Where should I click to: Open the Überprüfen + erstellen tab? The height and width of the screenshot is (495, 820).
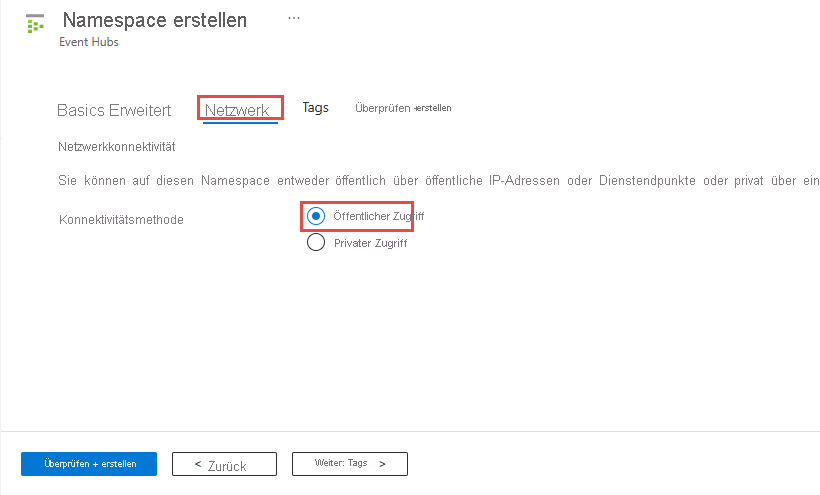point(403,108)
